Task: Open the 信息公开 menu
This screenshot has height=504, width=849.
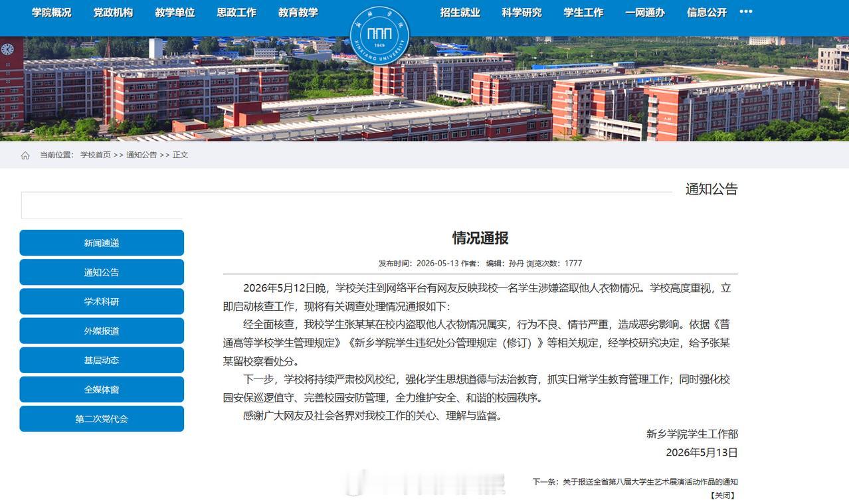Action: pyautogui.click(x=707, y=12)
